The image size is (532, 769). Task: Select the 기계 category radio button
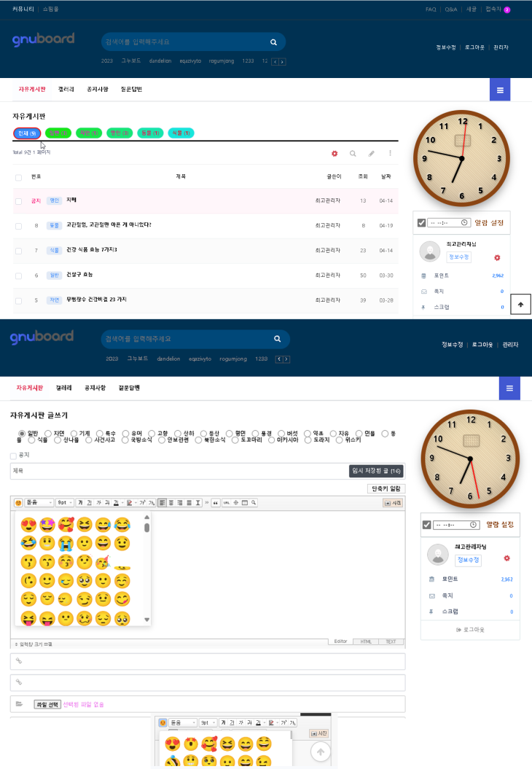(x=74, y=434)
